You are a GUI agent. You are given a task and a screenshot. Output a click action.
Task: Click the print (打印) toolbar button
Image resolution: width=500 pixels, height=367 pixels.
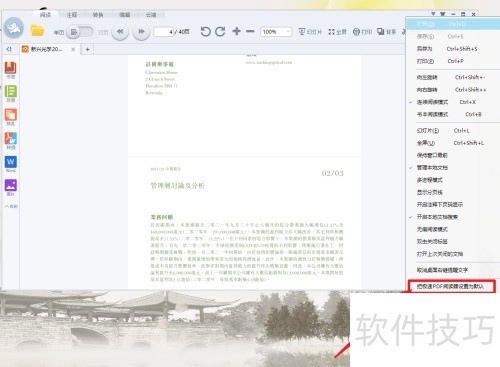[x=362, y=32]
